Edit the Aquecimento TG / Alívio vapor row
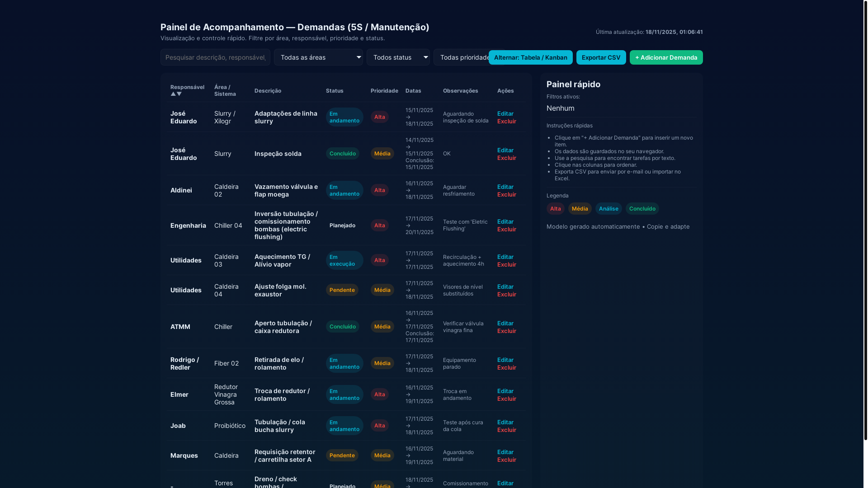 pos(505,257)
